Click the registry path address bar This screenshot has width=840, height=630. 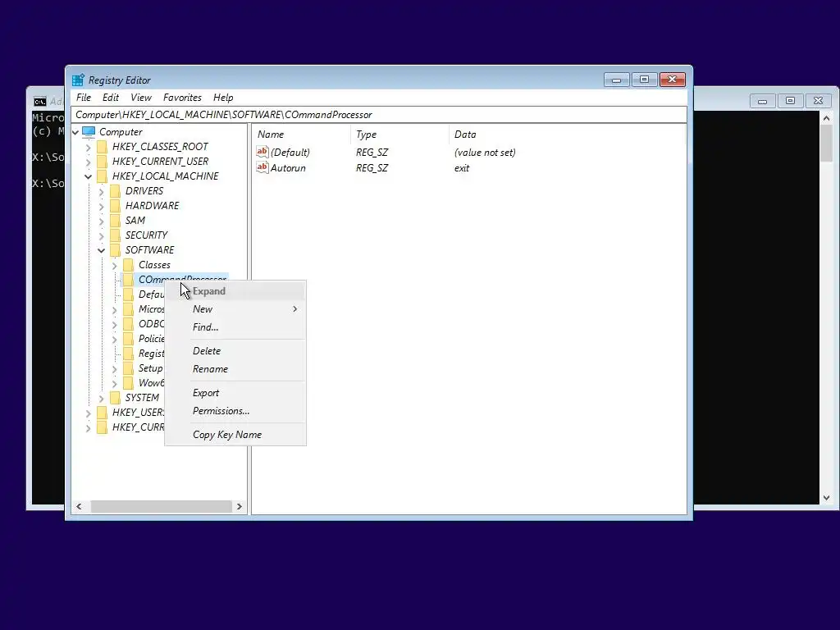coord(379,115)
